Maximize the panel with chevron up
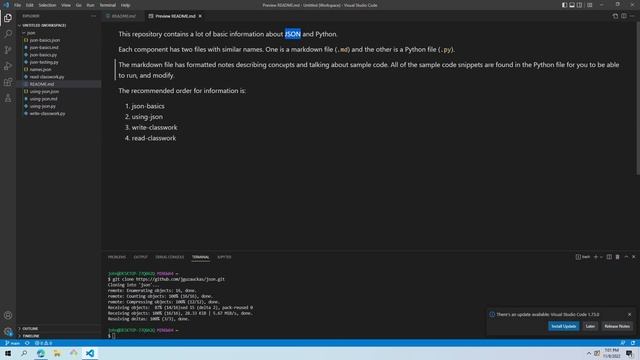Screen dimensions: 640x360 coord(626,257)
